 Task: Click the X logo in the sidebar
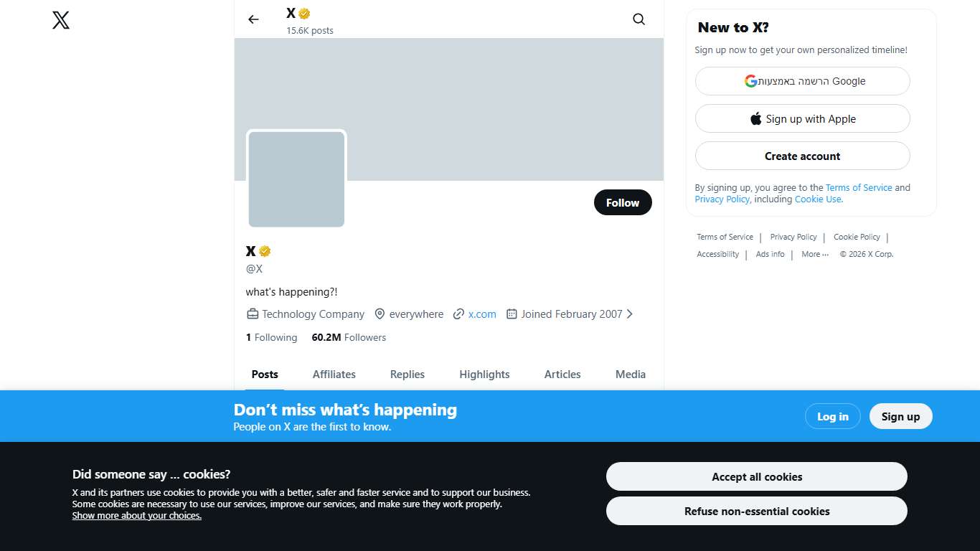pyautogui.click(x=61, y=20)
